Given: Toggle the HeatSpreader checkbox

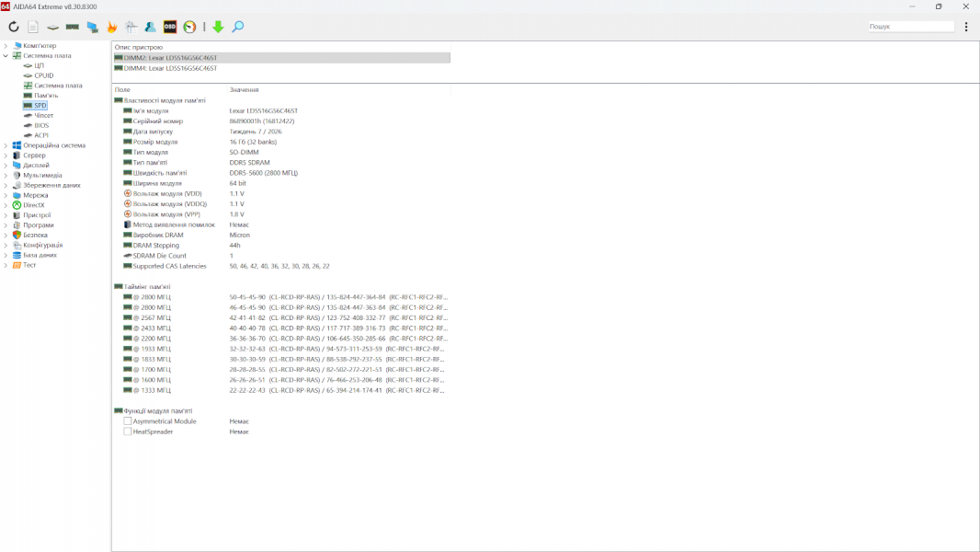Looking at the screenshot, I should tap(128, 432).
